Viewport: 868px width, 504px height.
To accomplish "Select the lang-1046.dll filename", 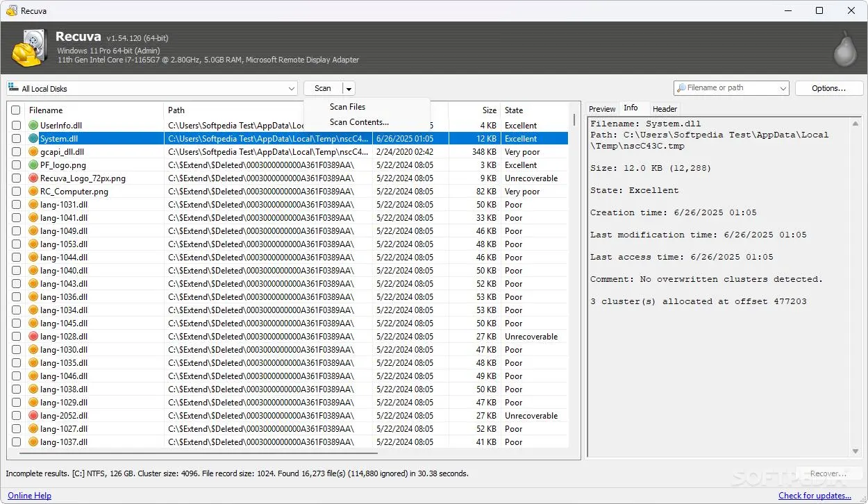I will click(64, 376).
